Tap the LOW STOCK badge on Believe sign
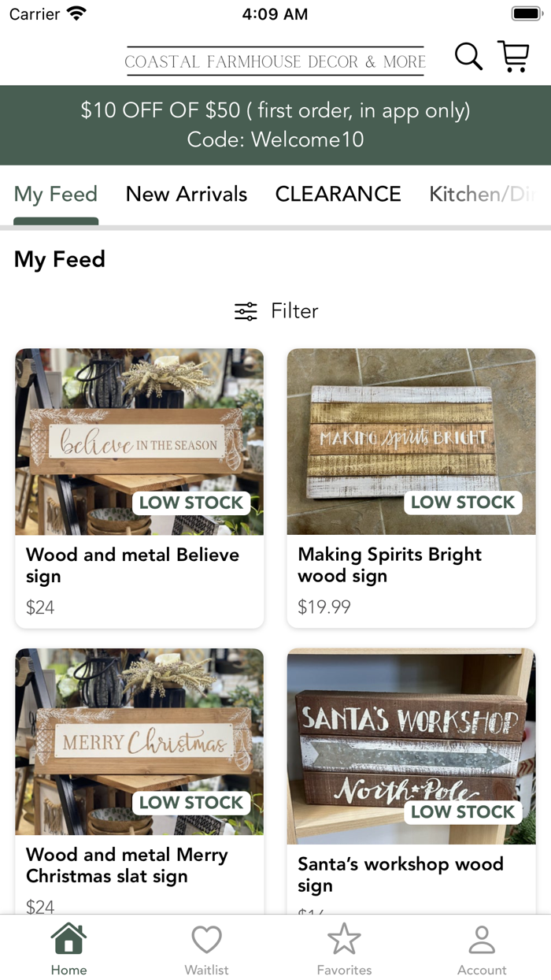 click(x=191, y=502)
